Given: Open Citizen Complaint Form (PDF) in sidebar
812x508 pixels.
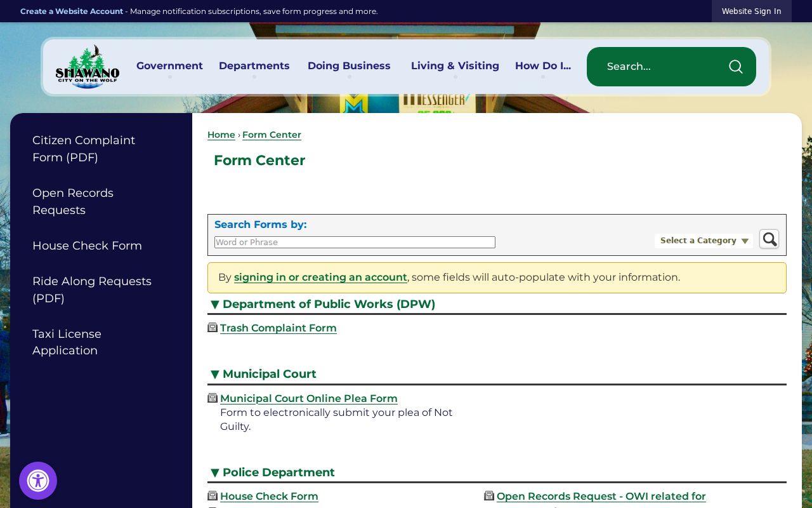Looking at the screenshot, I should [84, 149].
